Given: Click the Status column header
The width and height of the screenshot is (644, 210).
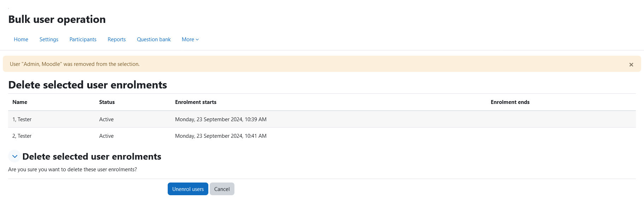Looking at the screenshot, I should (x=107, y=102).
